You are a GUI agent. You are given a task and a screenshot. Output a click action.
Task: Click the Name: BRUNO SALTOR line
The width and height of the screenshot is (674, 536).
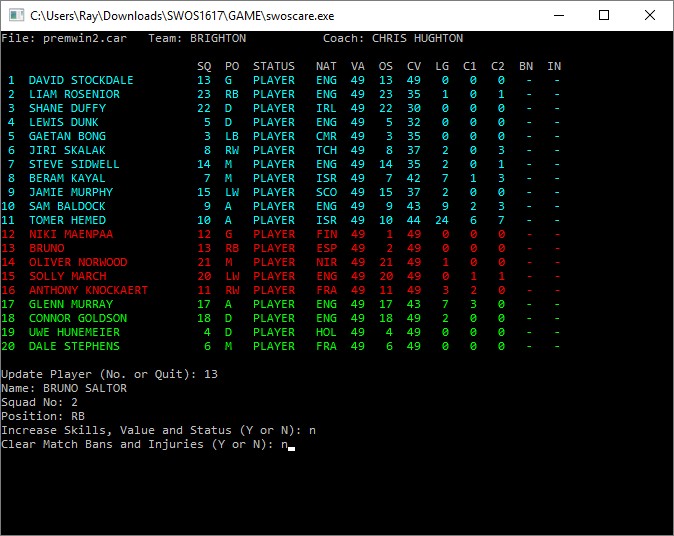[64, 388]
